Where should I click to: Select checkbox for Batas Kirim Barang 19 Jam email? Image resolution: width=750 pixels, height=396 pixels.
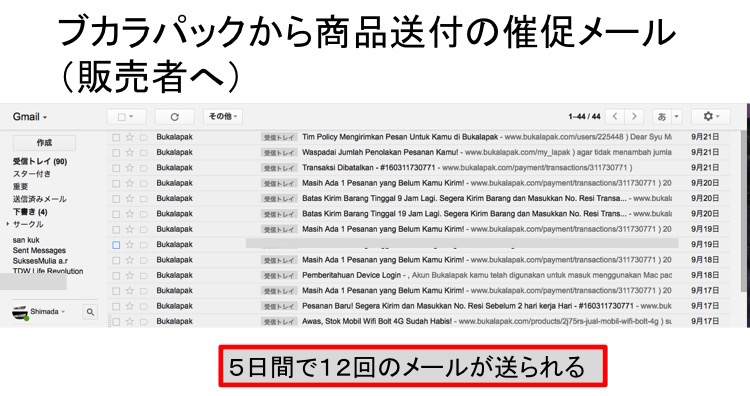tap(116, 214)
